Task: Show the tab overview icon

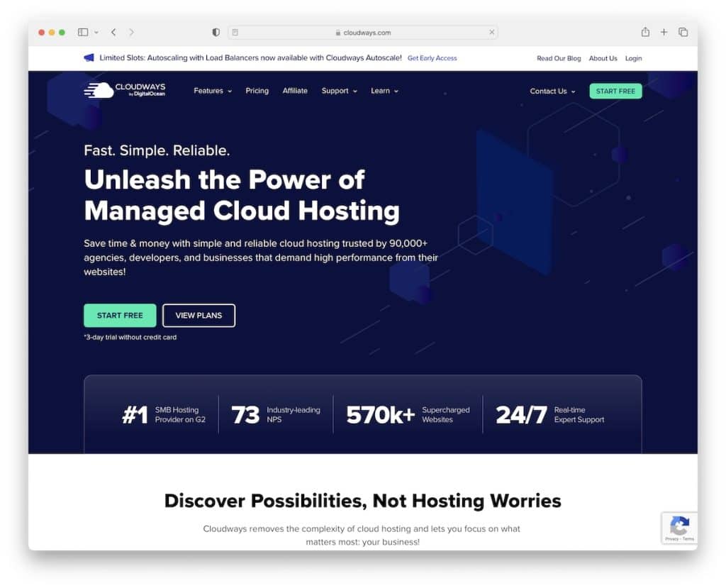Action: pos(683,32)
